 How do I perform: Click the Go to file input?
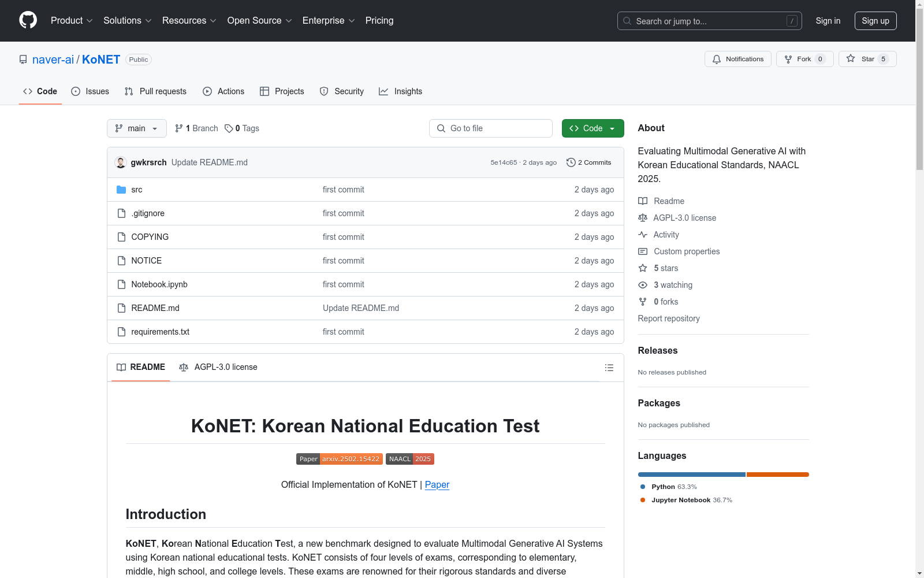coord(491,128)
